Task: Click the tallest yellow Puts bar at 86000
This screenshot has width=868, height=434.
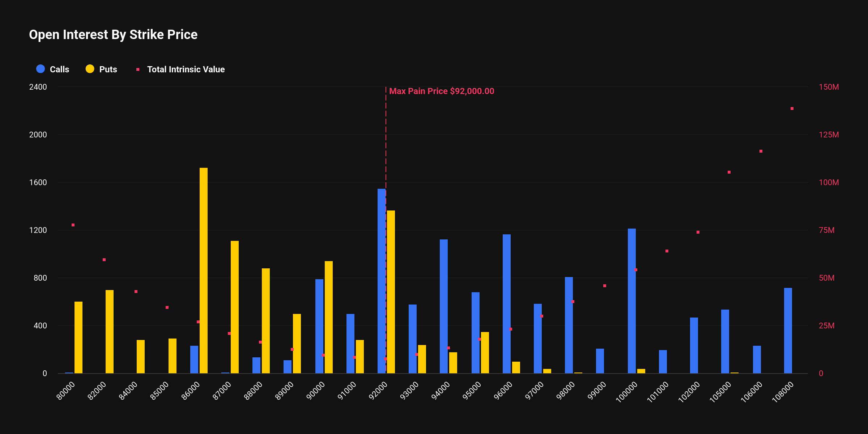Action: pyautogui.click(x=204, y=271)
